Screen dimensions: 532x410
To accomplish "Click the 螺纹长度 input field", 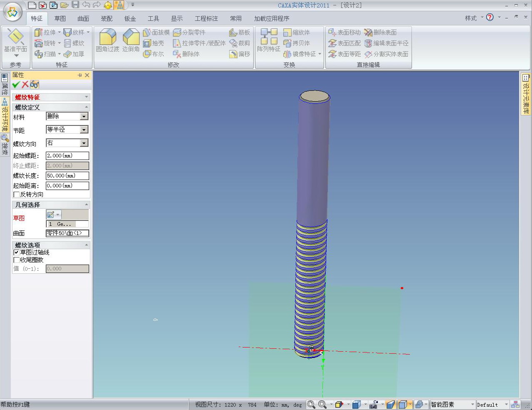I will point(67,176).
